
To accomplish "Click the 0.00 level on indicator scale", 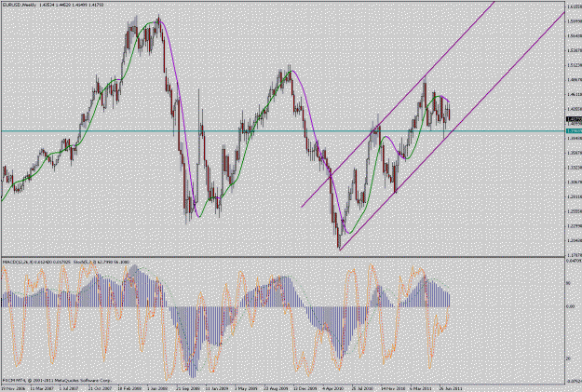I will tap(570, 306).
